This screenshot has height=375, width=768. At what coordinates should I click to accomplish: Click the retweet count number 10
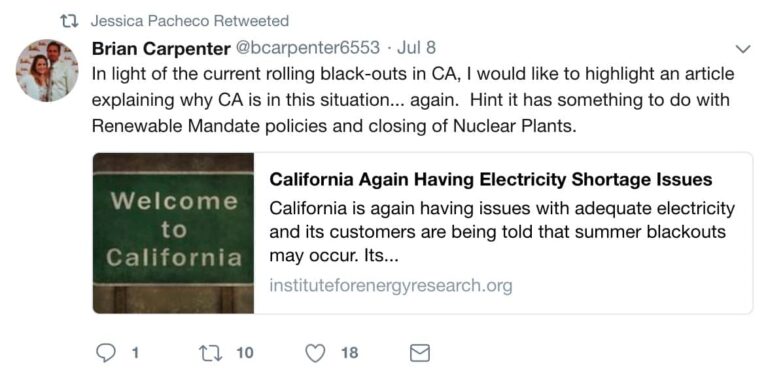click(x=245, y=353)
